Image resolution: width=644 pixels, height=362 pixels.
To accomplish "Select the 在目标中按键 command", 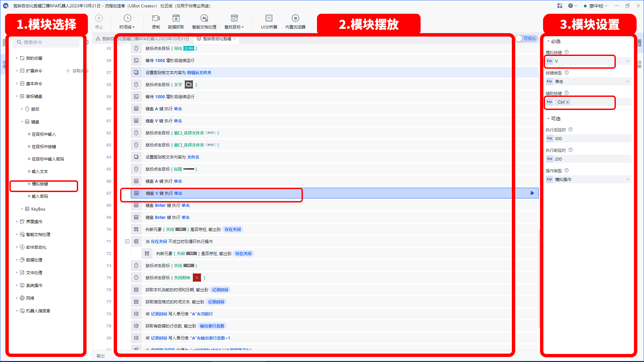I will (x=44, y=146).
